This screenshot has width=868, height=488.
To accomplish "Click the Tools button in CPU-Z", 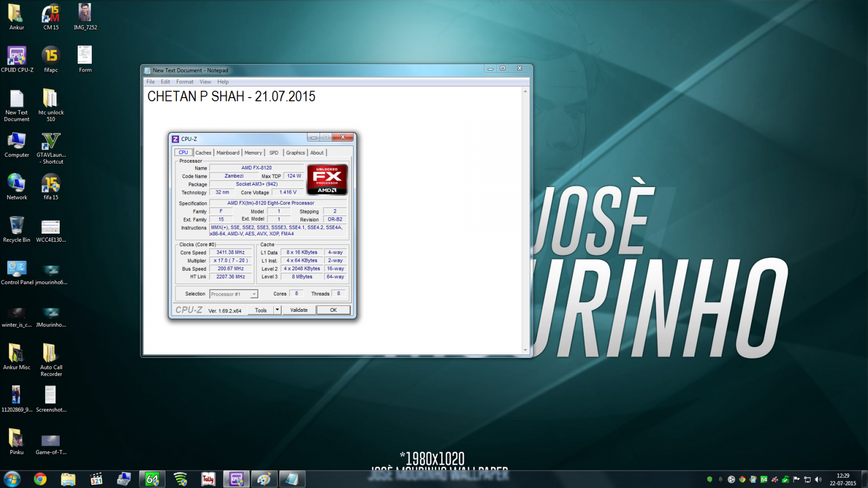I will point(261,310).
